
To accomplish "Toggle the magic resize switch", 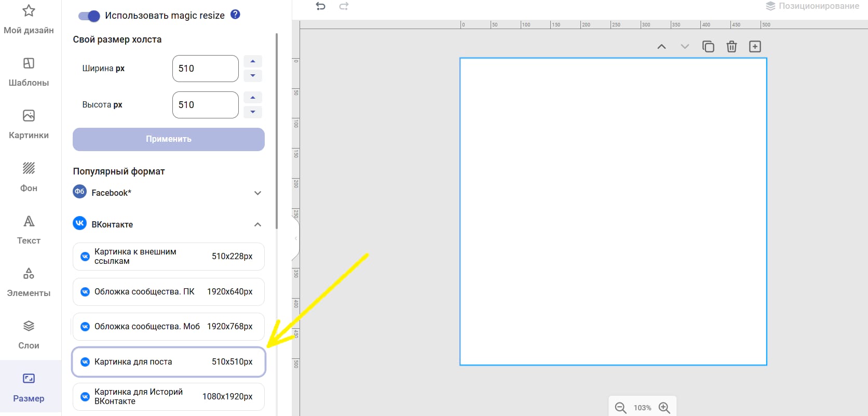I will pyautogui.click(x=89, y=16).
